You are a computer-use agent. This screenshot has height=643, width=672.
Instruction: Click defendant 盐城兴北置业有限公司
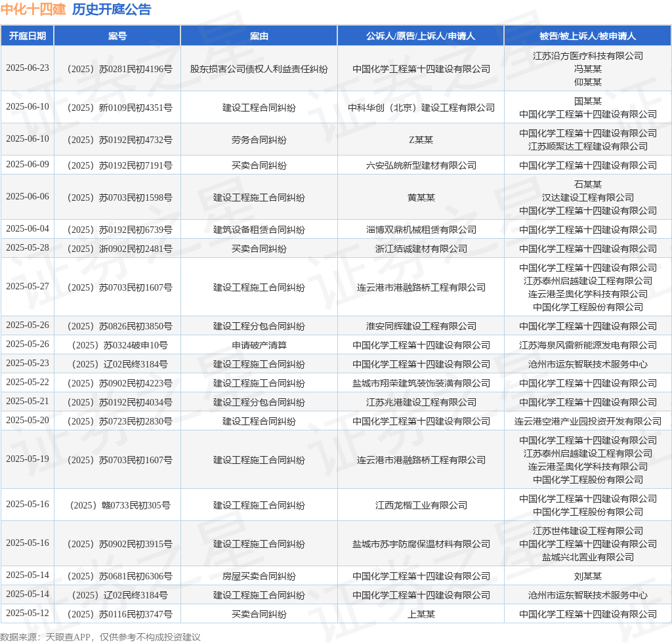pyautogui.click(x=587, y=557)
